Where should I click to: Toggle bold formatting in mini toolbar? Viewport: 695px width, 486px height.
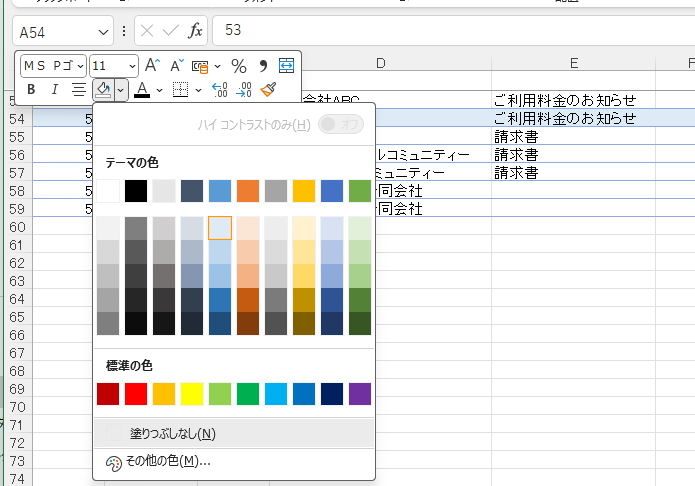click(x=31, y=90)
